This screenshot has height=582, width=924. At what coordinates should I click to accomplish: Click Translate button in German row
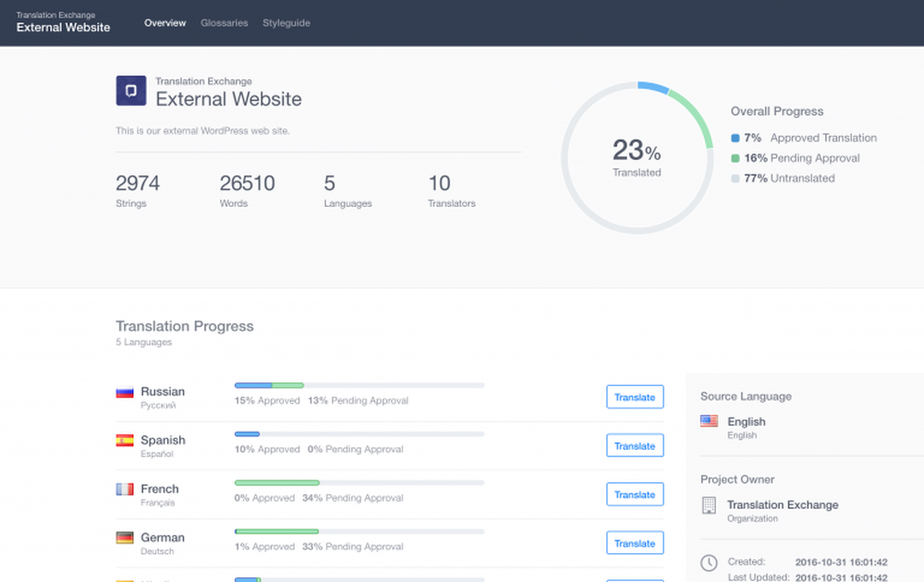coord(635,543)
